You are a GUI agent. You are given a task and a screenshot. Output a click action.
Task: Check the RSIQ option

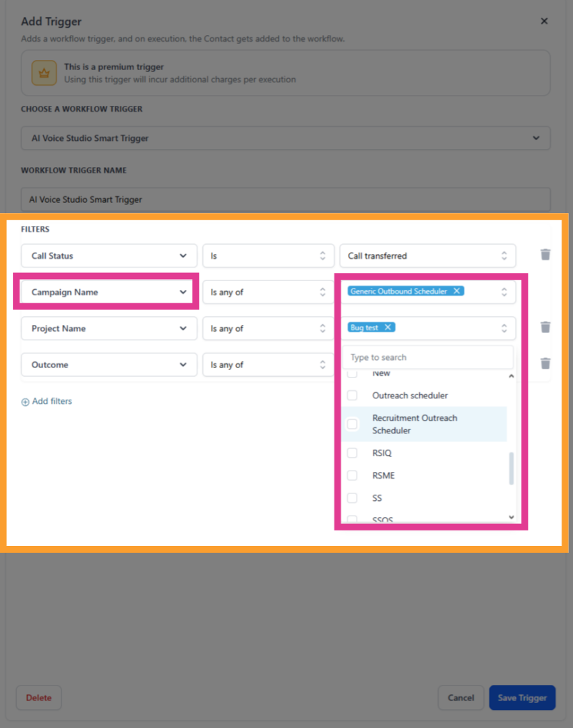(x=352, y=453)
